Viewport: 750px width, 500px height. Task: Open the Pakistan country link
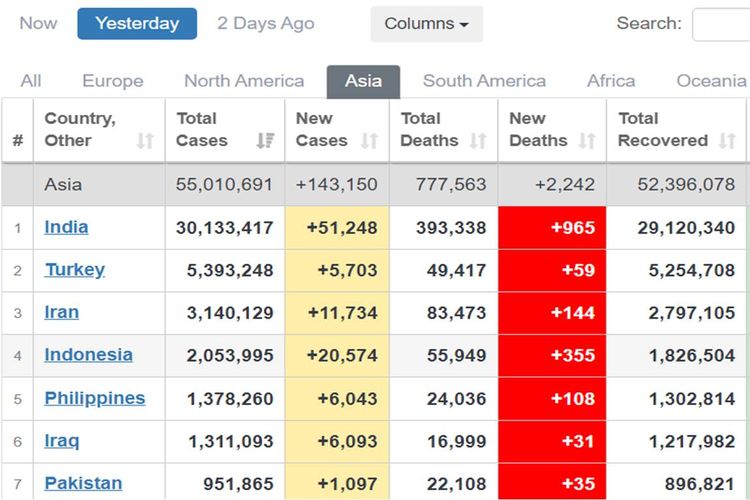pyautogui.click(x=83, y=483)
